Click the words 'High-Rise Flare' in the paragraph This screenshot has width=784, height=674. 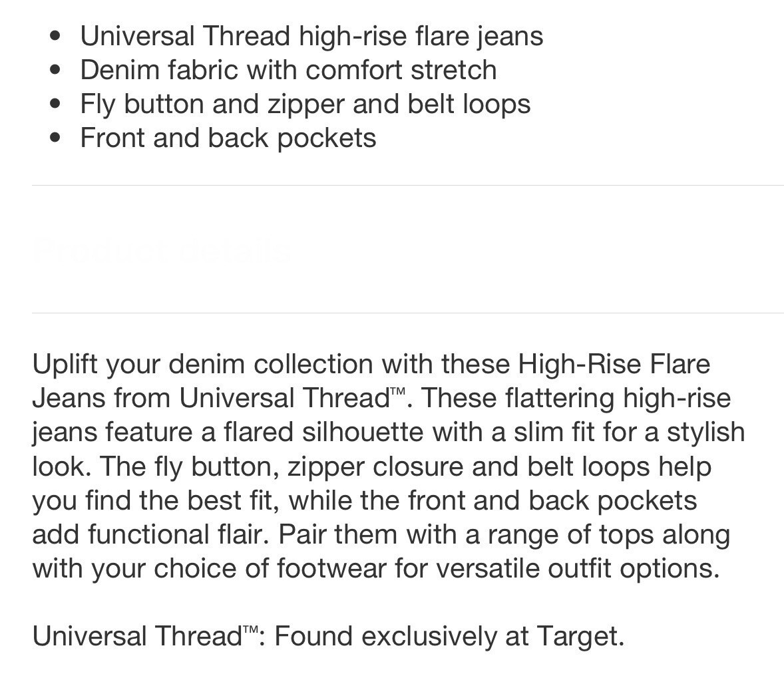[614, 363]
